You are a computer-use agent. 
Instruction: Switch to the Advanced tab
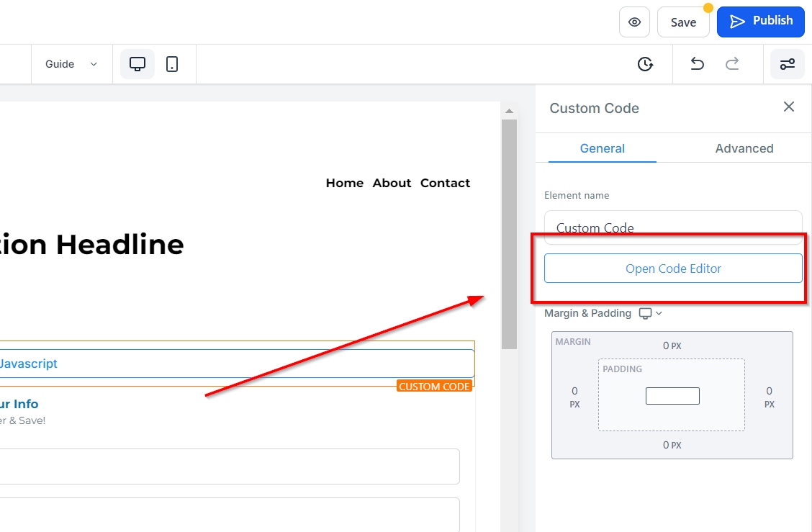click(x=744, y=148)
